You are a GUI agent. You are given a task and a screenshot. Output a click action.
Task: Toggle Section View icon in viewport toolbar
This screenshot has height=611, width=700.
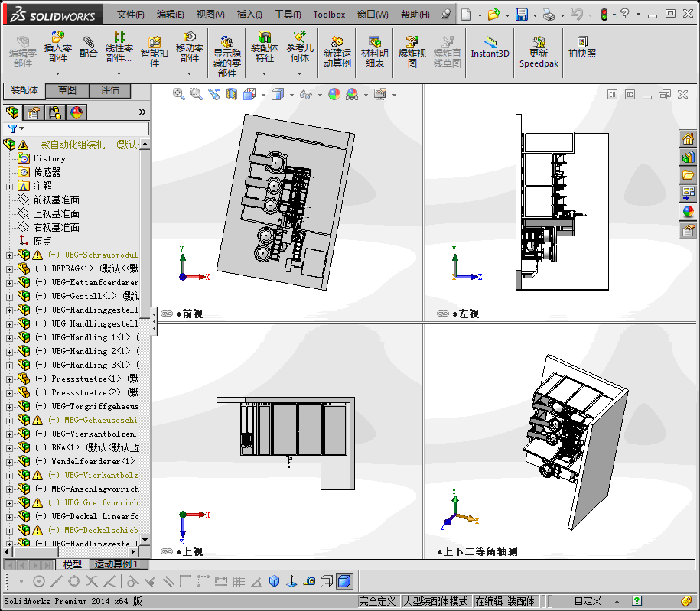(232, 94)
